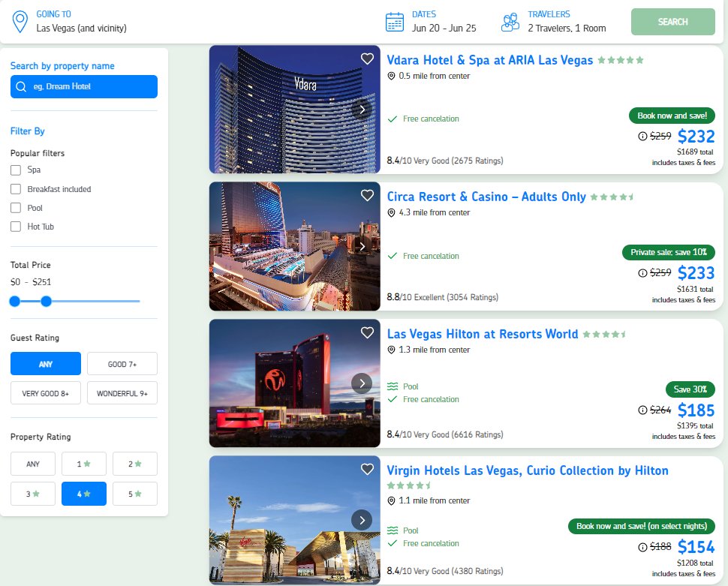Click the pool waves icon on Virgin Hotels
Viewport: 728px width, 586px height.
(393, 530)
